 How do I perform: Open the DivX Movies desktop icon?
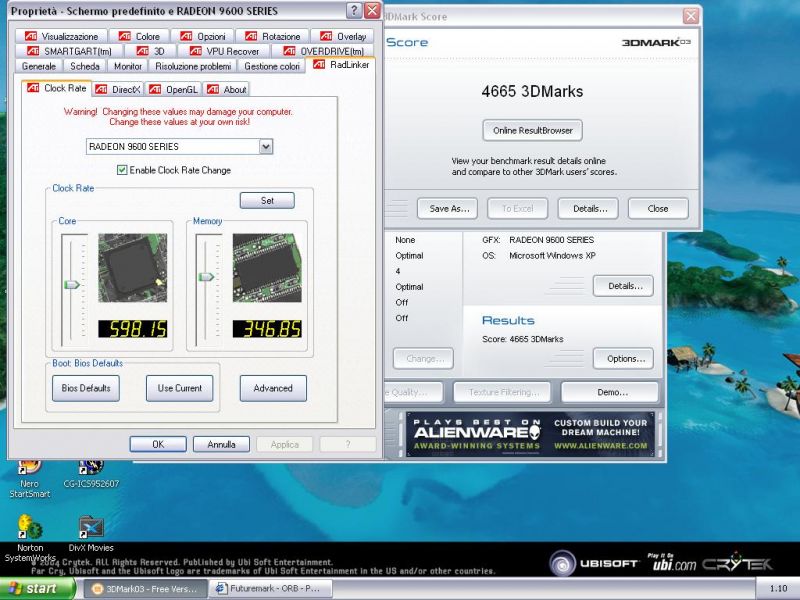click(91, 534)
